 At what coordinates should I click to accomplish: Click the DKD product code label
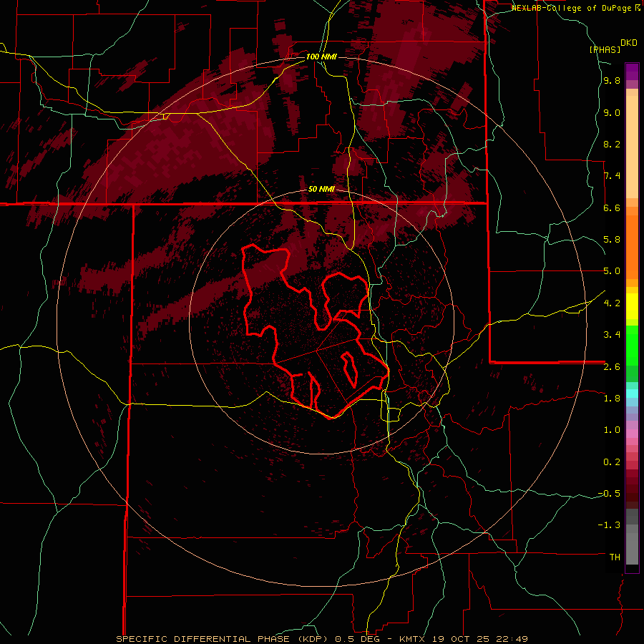pos(629,43)
